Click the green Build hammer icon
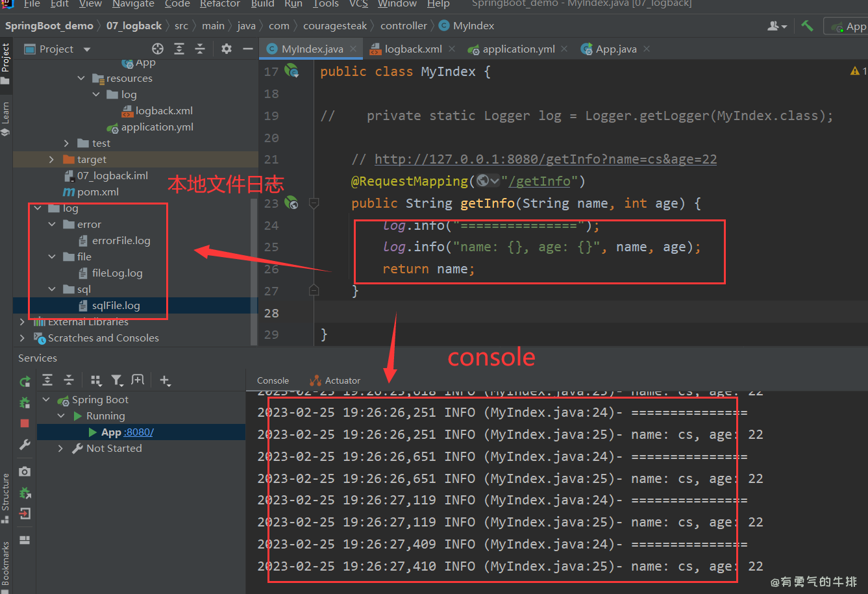 click(x=807, y=26)
